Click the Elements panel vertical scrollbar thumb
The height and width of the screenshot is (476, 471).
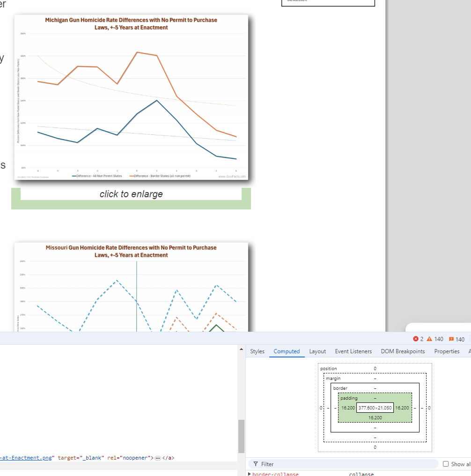click(x=242, y=436)
